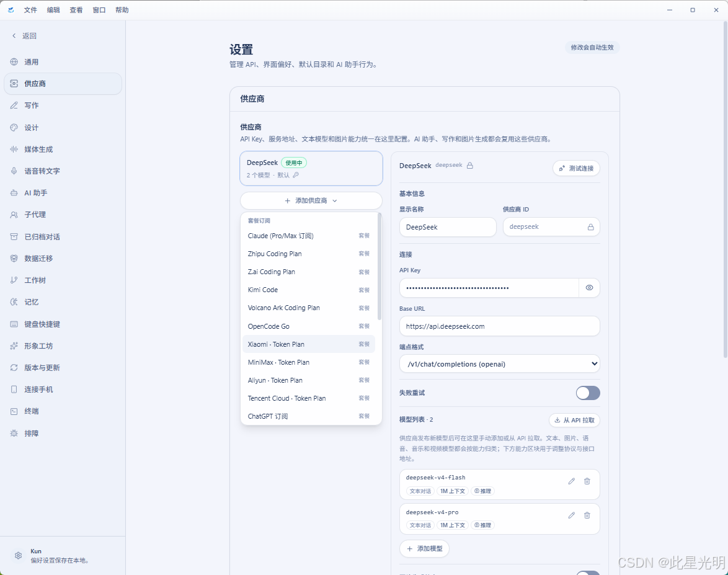Click the 返回 label in sidebar
Image resolution: width=728 pixels, height=575 pixels.
(29, 36)
